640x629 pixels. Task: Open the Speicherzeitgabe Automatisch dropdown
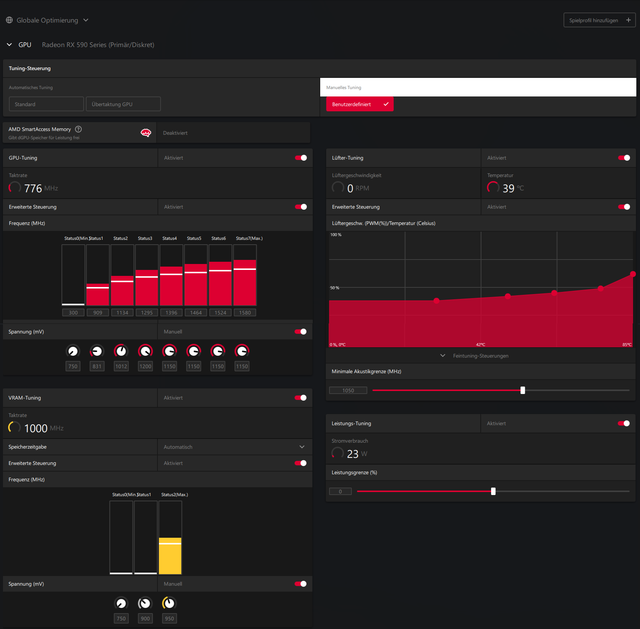pyautogui.click(x=235, y=447)
